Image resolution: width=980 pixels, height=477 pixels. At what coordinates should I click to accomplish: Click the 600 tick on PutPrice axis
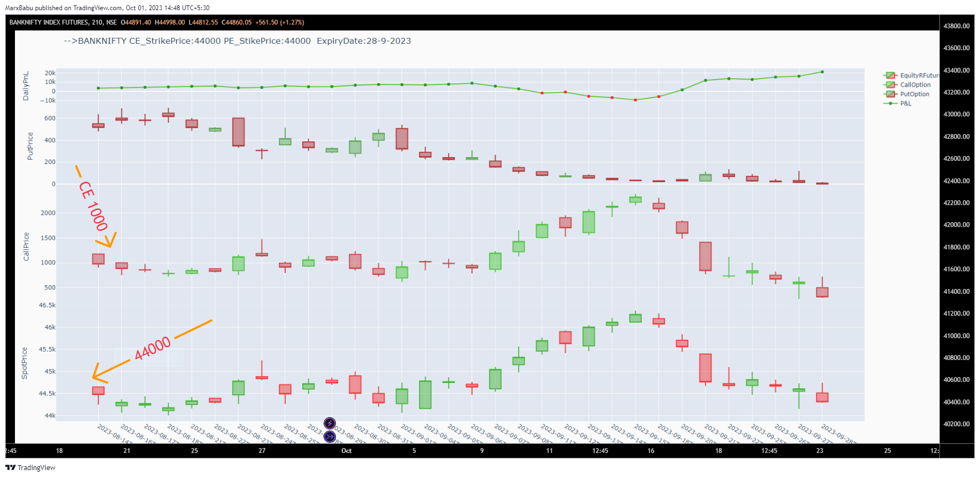pos(50,119)
